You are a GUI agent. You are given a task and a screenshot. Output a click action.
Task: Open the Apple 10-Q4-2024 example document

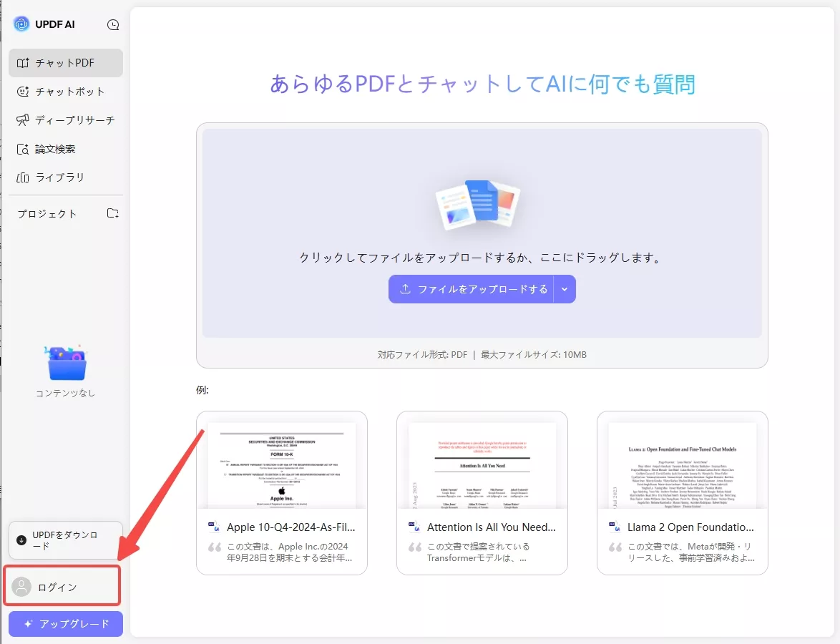pyautogui.click(x=282, y=492)
